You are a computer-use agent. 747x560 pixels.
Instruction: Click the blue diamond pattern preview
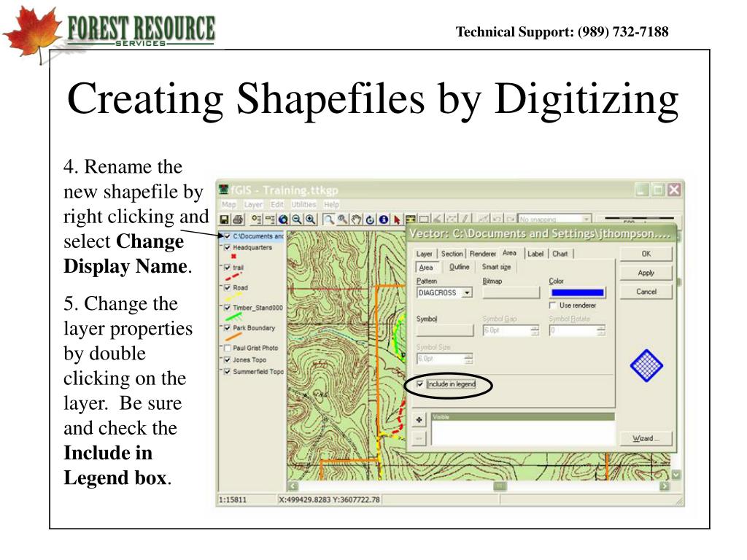[x=646, y=365]
